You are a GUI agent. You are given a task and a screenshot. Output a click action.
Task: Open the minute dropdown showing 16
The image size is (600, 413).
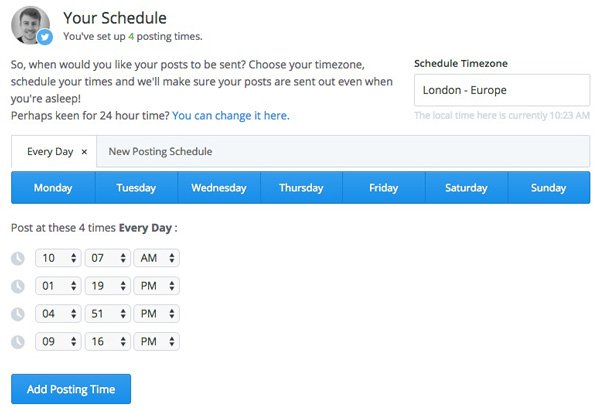click(x=108, y=341)
